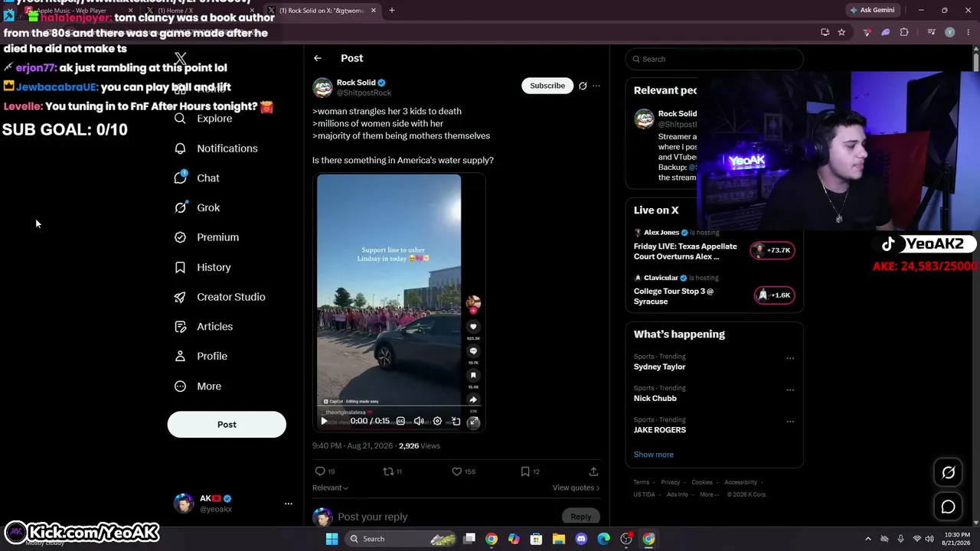Open the Relevant reply sorting dropdown
The width and height of the screenshot is (980, 551).
tap(330, 487)
